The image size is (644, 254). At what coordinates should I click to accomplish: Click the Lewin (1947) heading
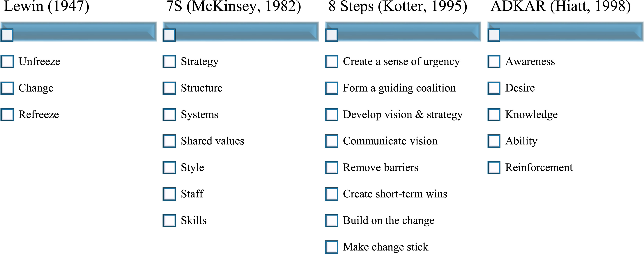pos(47,6)
